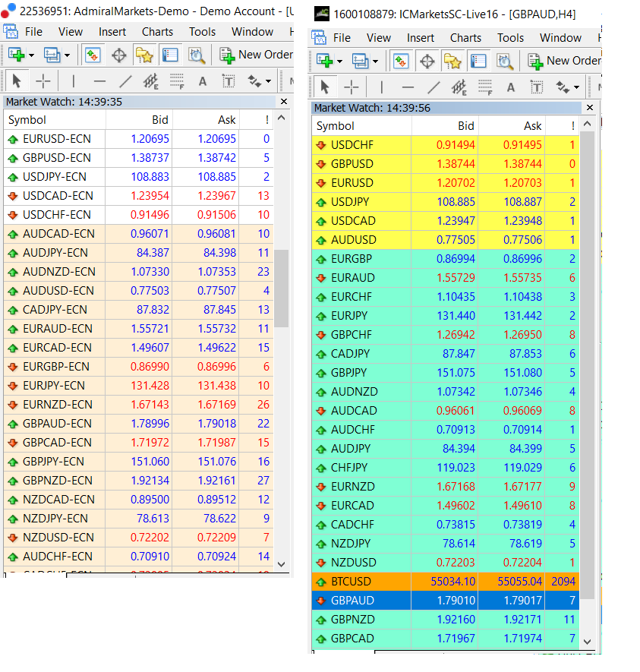Open Charts menu in ICMarkets window
Screen dimensions: 640x672
pos(465,38)
